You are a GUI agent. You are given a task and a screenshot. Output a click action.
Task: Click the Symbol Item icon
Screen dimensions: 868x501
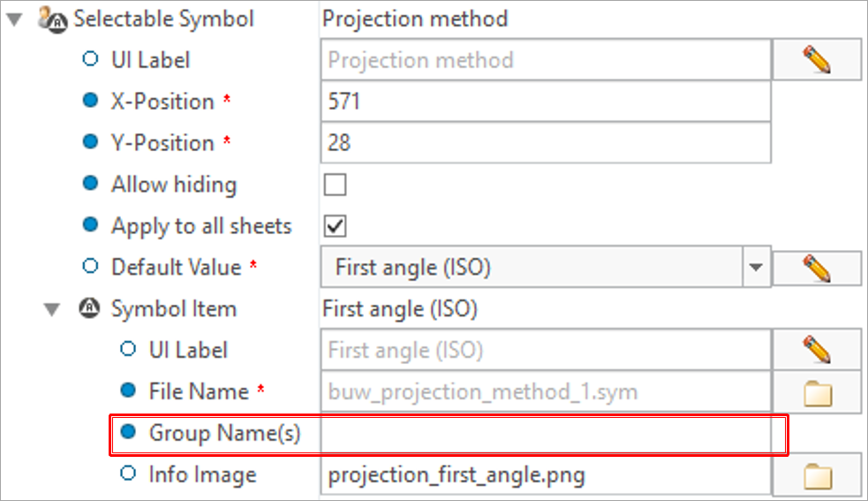(x=89, y=308)
